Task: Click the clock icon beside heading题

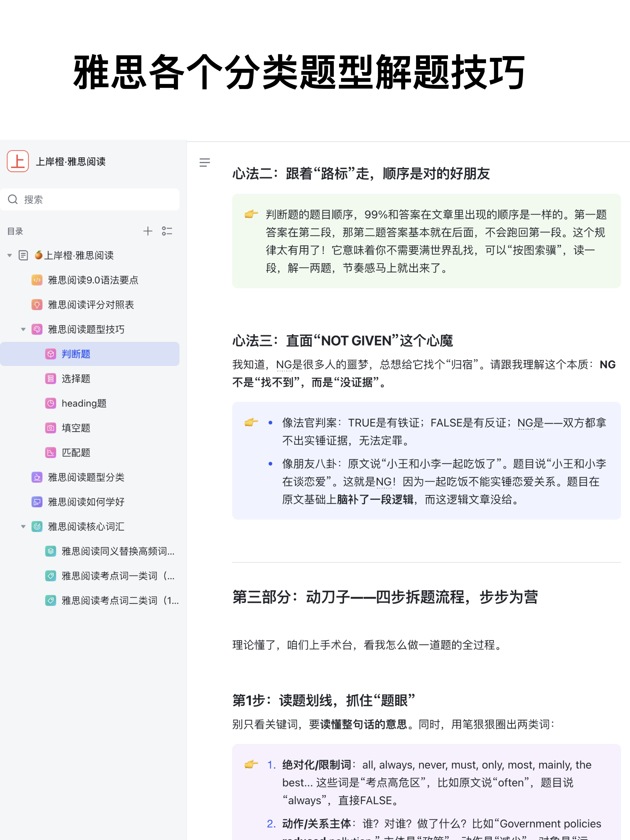Action: (x=51, y=403)
